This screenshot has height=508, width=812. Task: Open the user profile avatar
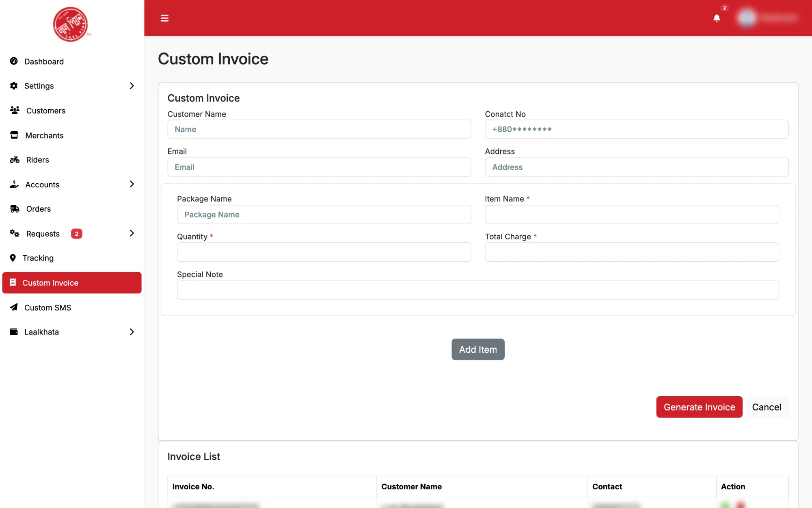[746, 18]
